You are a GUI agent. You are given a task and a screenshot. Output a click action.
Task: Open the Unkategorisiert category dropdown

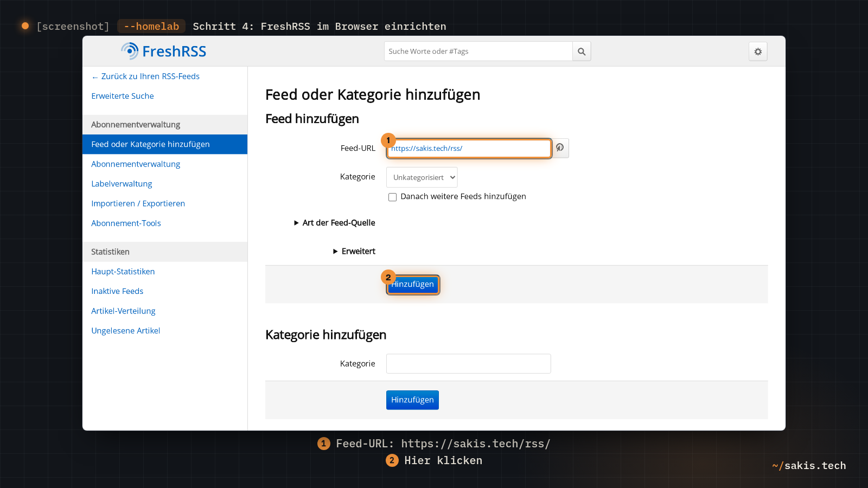(x=422, y=177)
